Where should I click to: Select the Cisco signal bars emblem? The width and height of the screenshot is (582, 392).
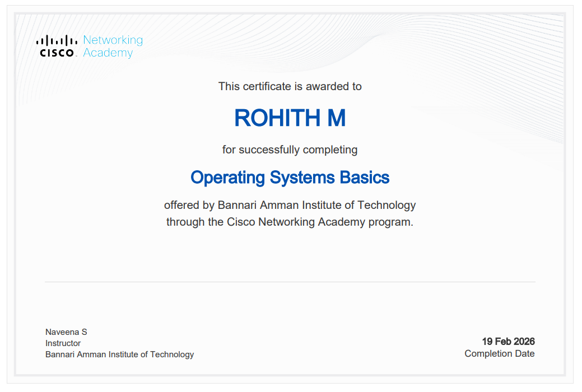(x=56, y=39)
